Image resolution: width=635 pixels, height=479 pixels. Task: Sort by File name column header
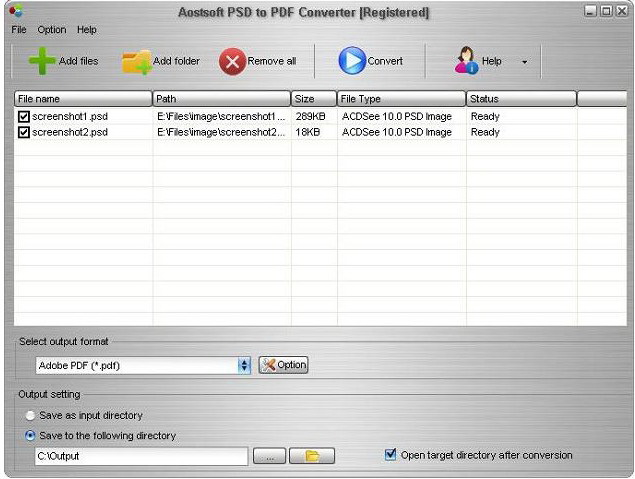(83, 99)
